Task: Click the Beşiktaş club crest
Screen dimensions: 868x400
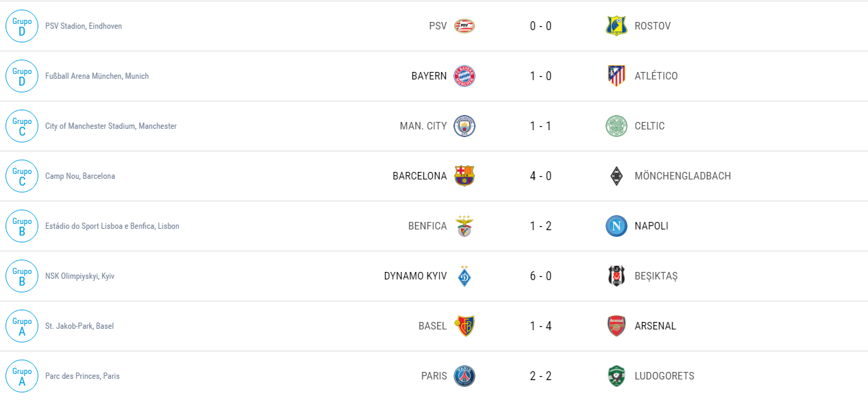Action: [x=617, y=276]
